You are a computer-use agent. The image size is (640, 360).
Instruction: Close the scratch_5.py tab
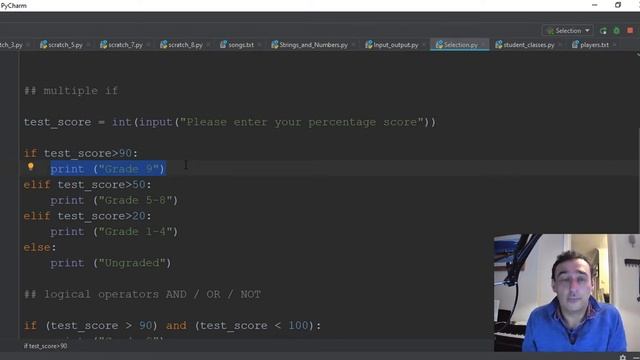coord(89,45)
